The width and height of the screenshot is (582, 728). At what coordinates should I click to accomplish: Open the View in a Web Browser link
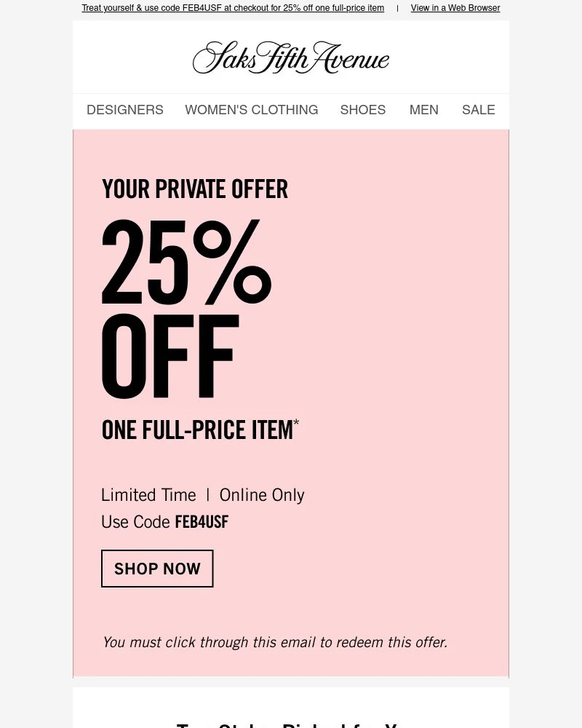[455, 8]
